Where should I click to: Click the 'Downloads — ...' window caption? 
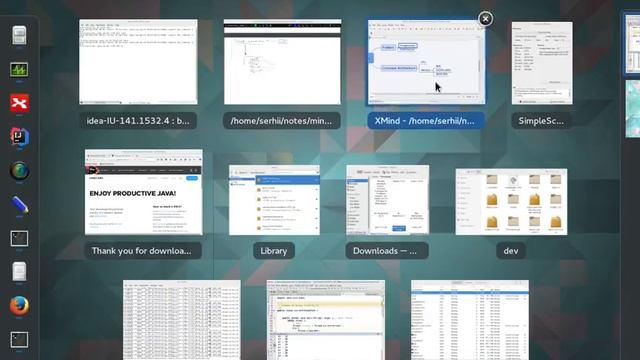coord(387,251)
